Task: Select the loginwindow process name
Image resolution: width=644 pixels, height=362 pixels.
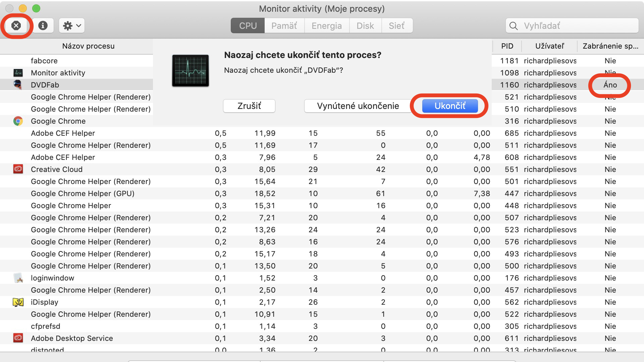Action: (52, 278)
